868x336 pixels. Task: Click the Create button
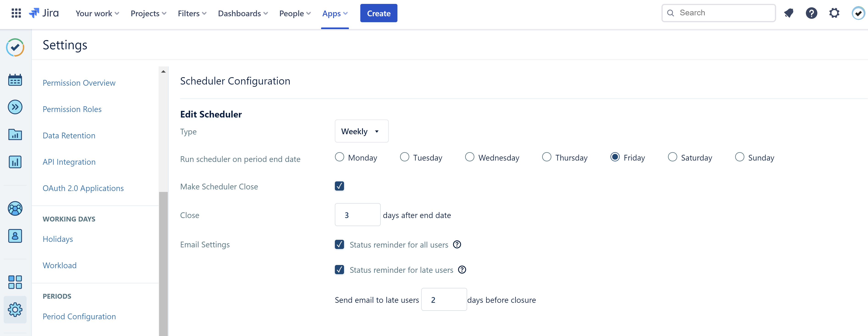378,13
